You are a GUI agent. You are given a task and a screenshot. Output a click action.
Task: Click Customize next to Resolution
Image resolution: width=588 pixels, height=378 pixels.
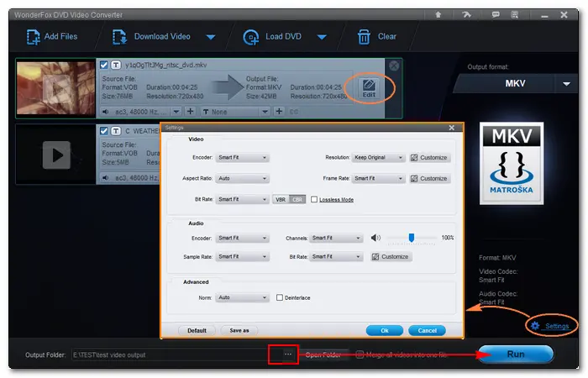click(x=429, y=158)
